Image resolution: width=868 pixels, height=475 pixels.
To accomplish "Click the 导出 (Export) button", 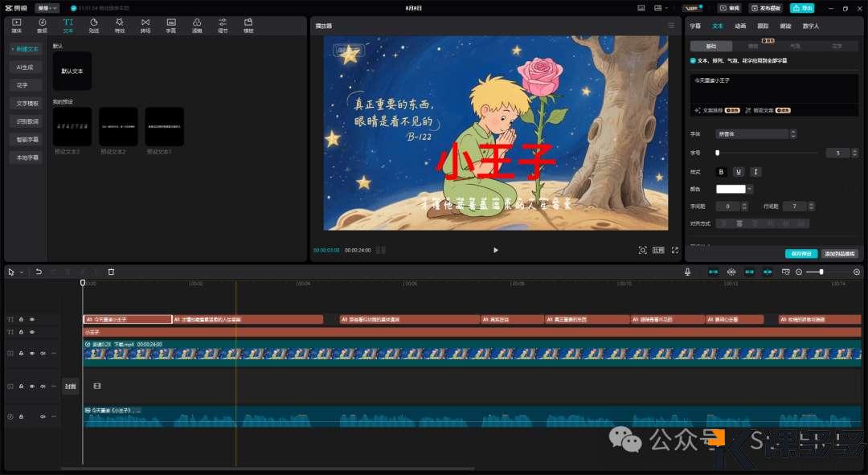I will (x=801, y=8).
